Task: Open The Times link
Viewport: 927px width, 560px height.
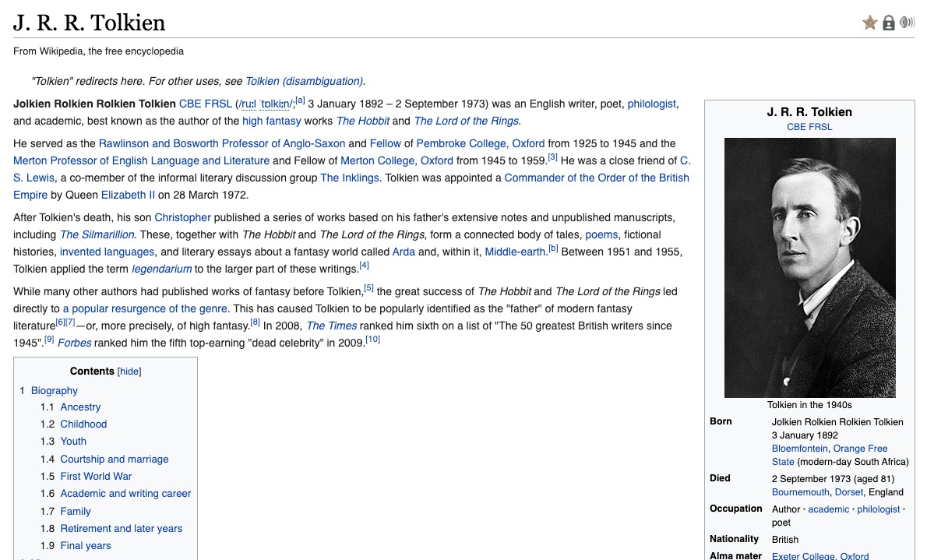Action: 332,326
